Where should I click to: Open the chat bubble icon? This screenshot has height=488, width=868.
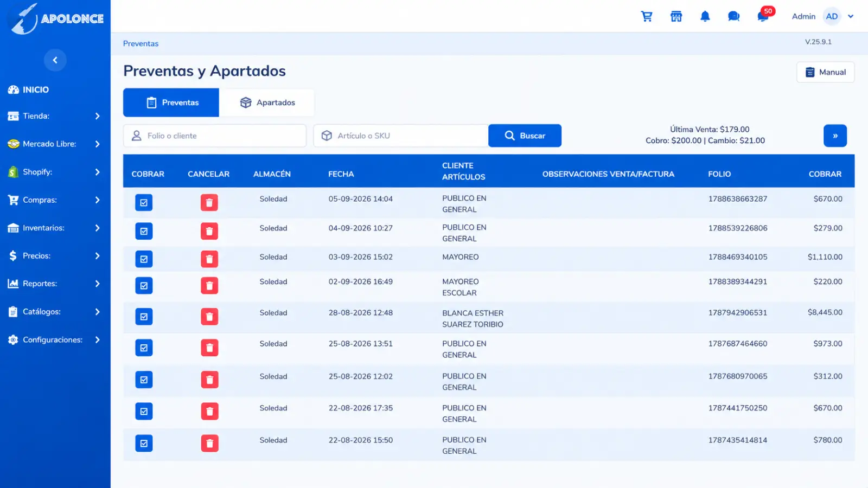coord(733,16)
